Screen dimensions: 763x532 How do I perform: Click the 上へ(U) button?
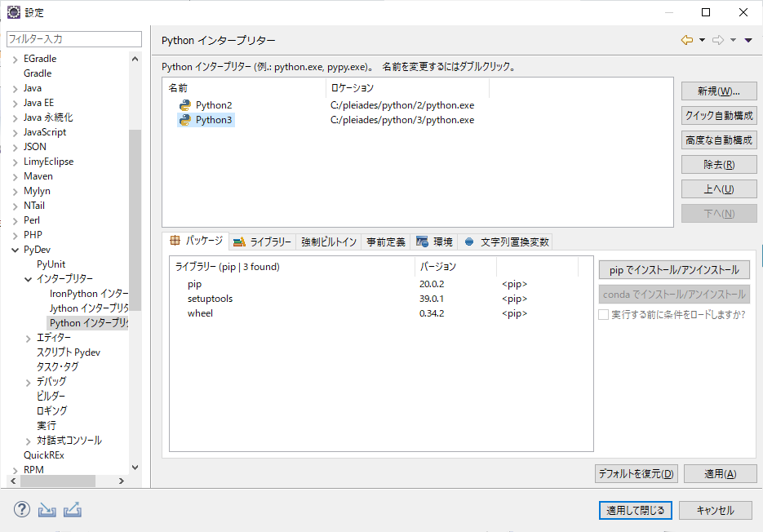click(719, 188)
